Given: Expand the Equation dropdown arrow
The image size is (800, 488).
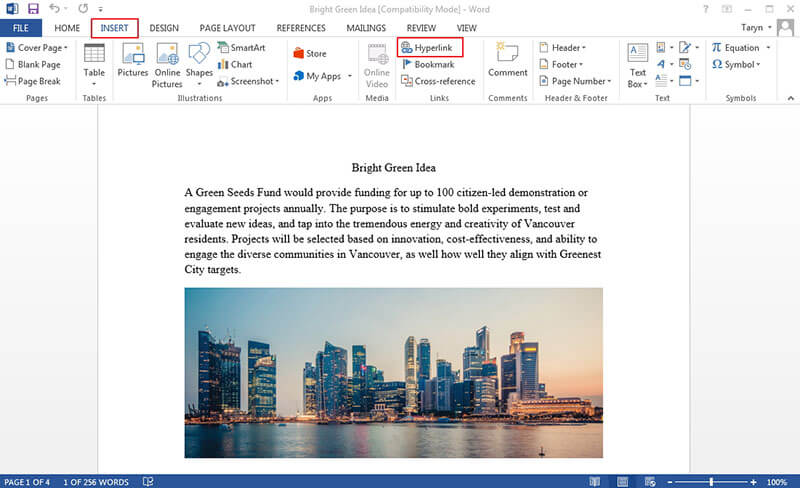Looking at the screenshot, I should [x=768, y=47].
